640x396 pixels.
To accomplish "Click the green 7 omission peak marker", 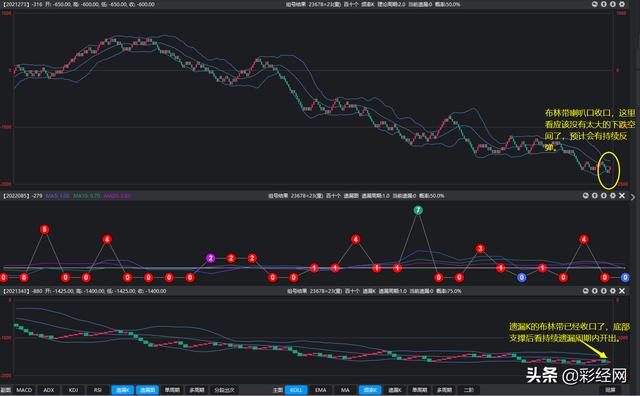I will [418, 210].
